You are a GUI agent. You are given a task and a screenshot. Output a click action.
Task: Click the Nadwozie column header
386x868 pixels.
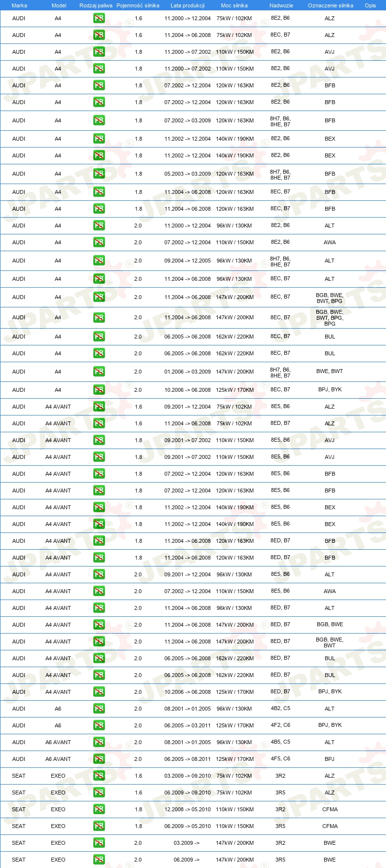point(281,5)
